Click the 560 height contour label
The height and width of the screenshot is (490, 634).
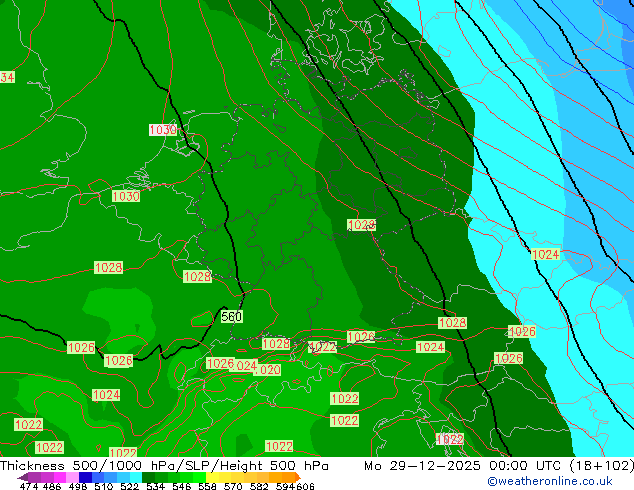coord(232,316)
